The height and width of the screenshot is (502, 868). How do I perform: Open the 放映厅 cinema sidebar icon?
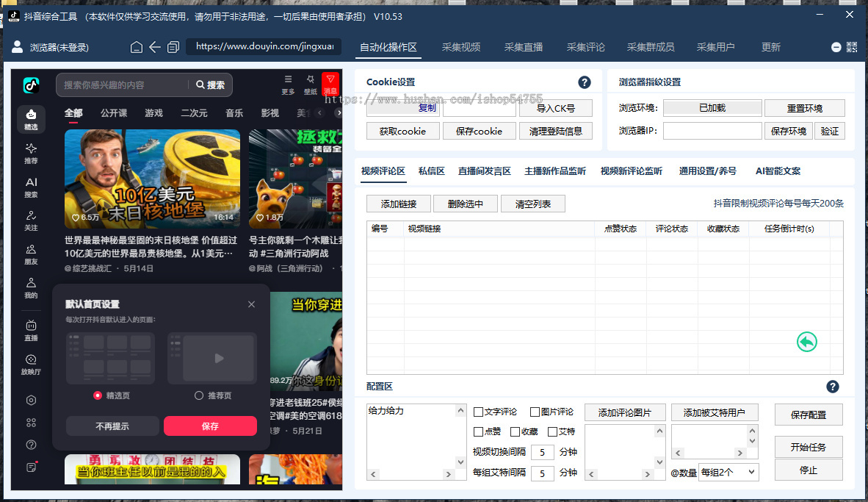point(31,364)
